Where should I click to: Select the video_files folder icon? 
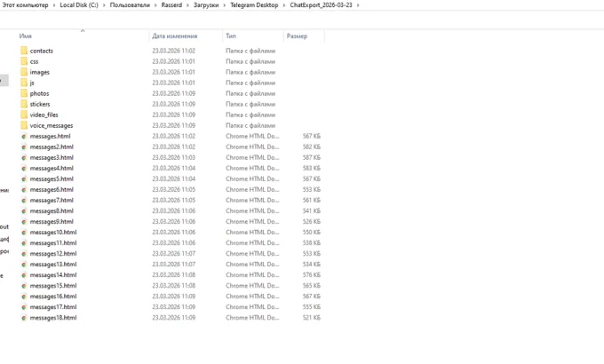pos(24,115)
